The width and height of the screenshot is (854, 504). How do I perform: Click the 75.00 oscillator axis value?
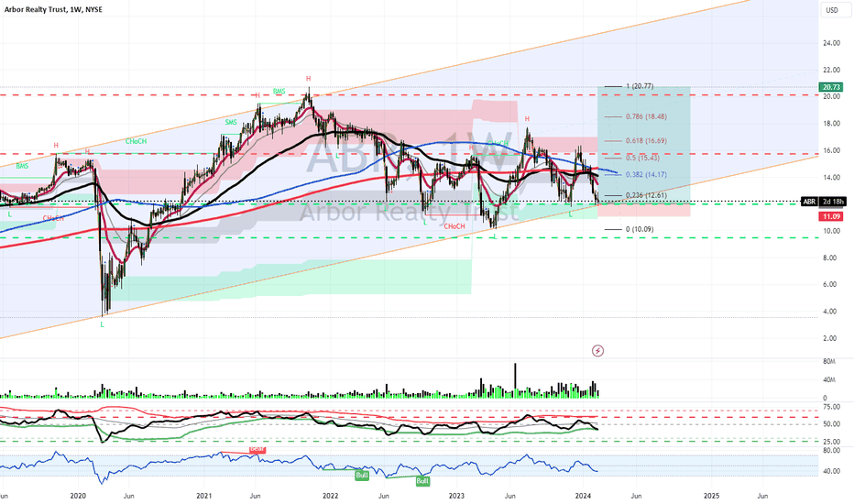pyautogui.click(x=831, y=407)
